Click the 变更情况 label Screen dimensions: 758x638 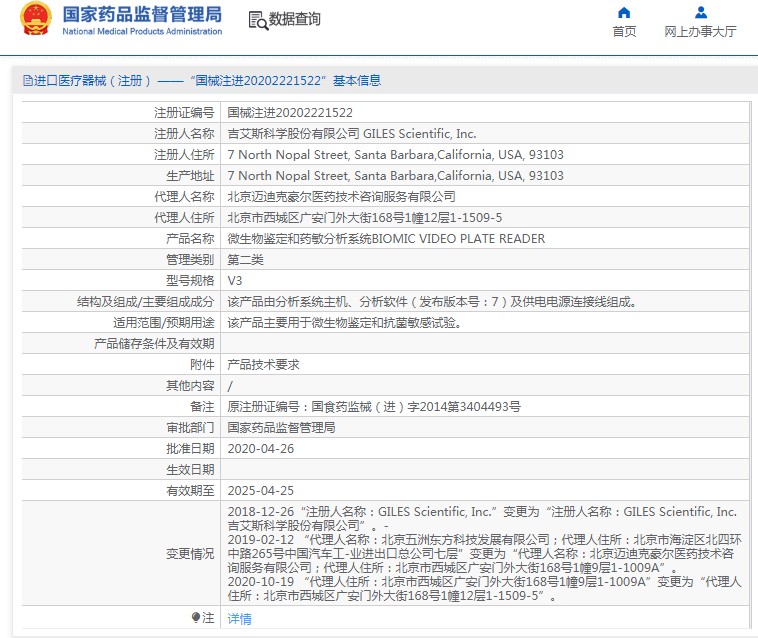pyautogui.click(x=190, y=554)
